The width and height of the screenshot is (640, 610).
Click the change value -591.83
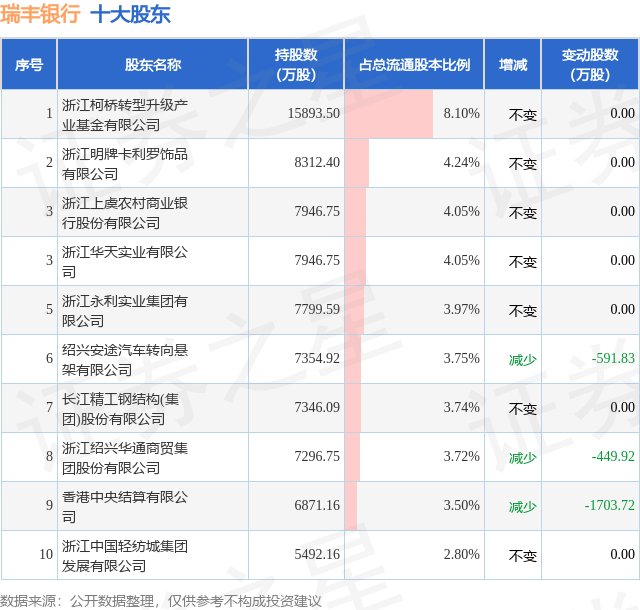click(613, 358)
